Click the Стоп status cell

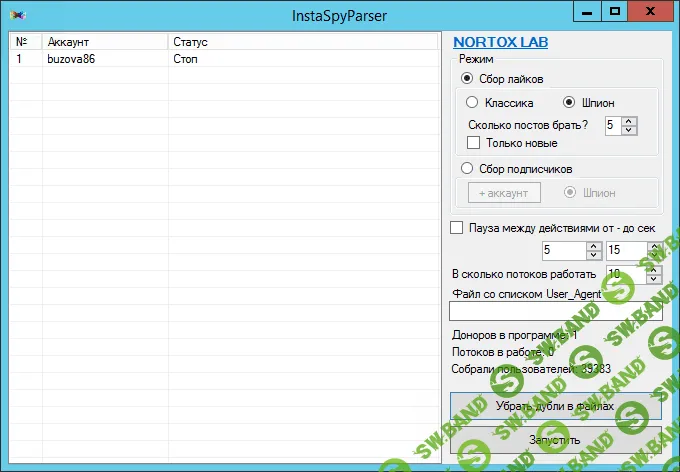coord(186,59)
